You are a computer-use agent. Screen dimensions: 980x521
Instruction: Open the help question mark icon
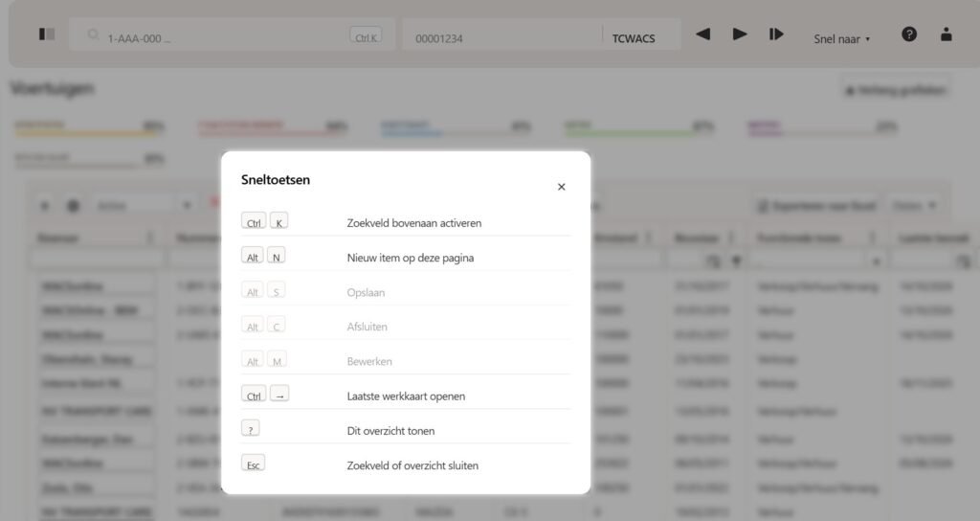(909, 34)
